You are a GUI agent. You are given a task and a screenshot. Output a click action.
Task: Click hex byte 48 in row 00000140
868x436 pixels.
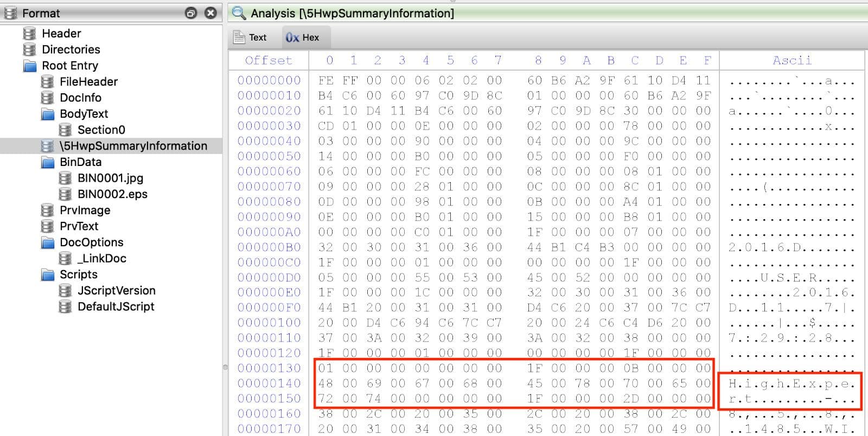coord(325,383)
